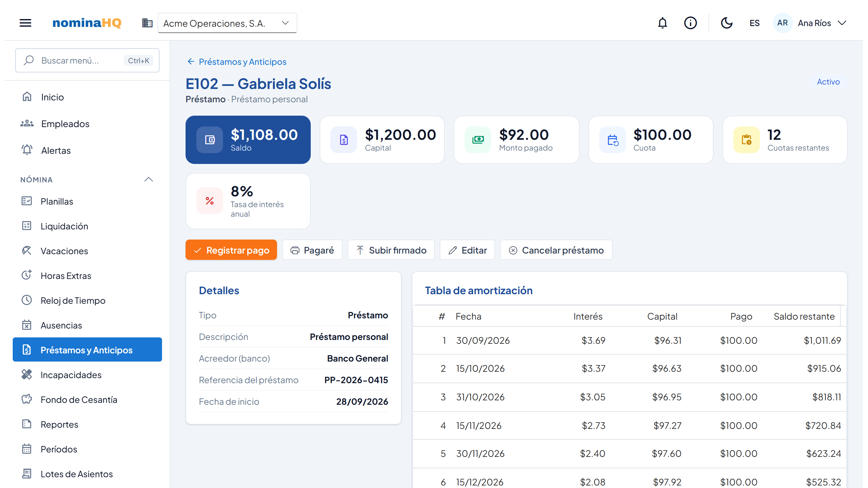Open Liquidación menu item
Viewport: 868px width, 488px height.
point(87,226)
